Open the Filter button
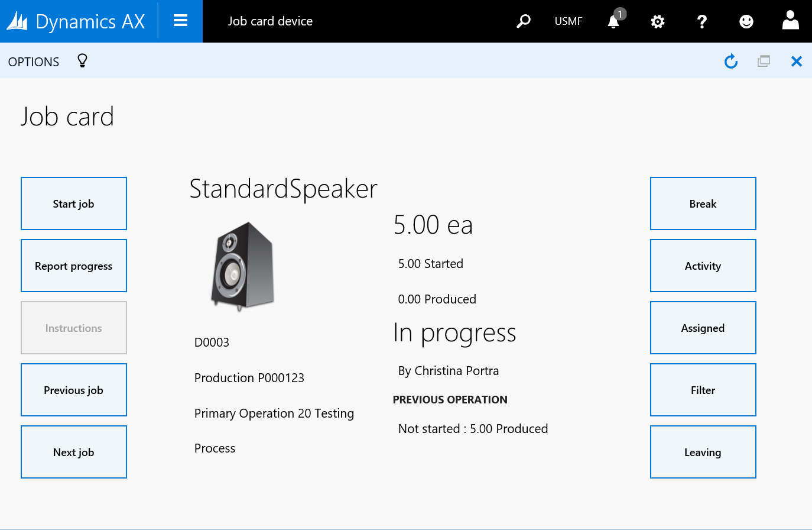Screen dimensions: 812x530 point(703,390)
